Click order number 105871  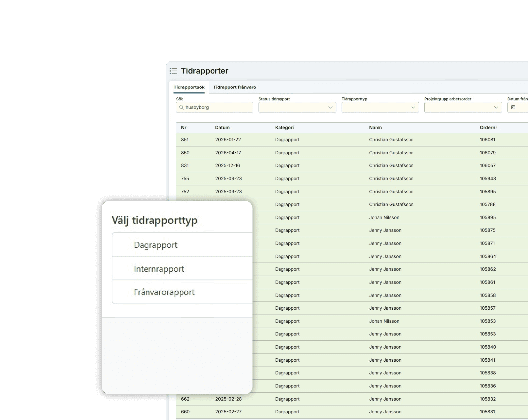coord(487,243)
